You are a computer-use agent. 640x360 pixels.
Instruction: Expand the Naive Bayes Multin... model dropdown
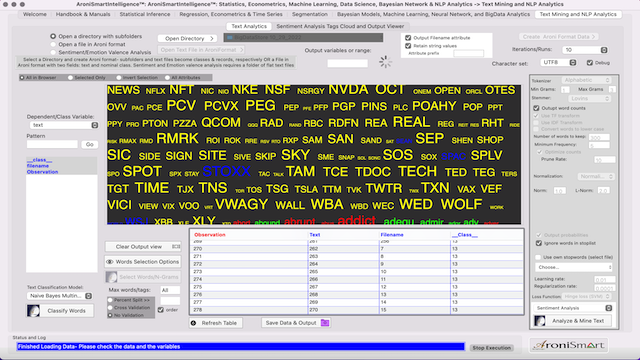(x=60, y=296)
